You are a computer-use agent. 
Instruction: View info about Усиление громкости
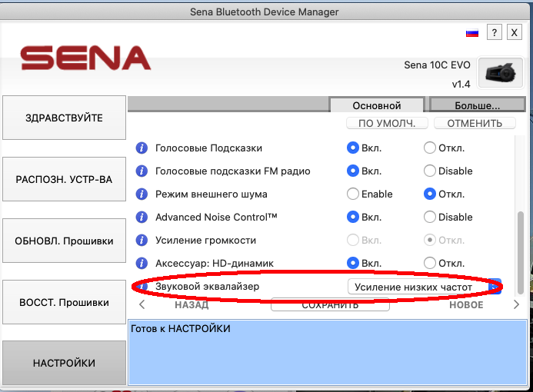coord(142,240)
